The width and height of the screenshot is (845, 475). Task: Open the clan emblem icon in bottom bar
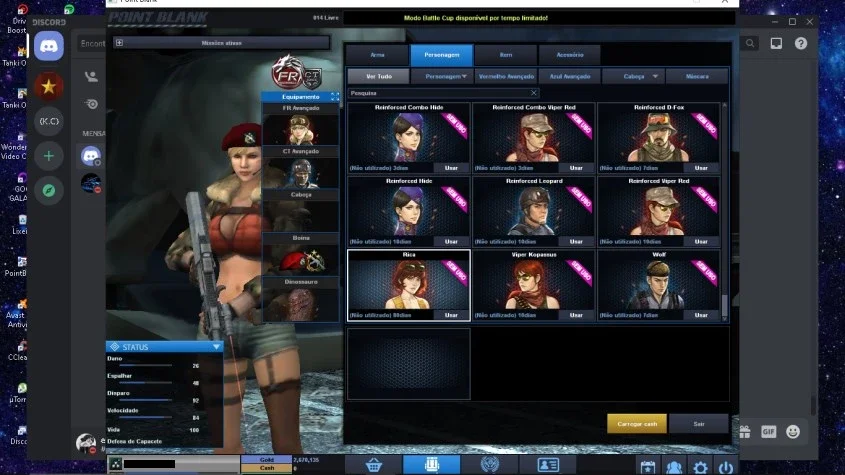[x=490, y=465]
